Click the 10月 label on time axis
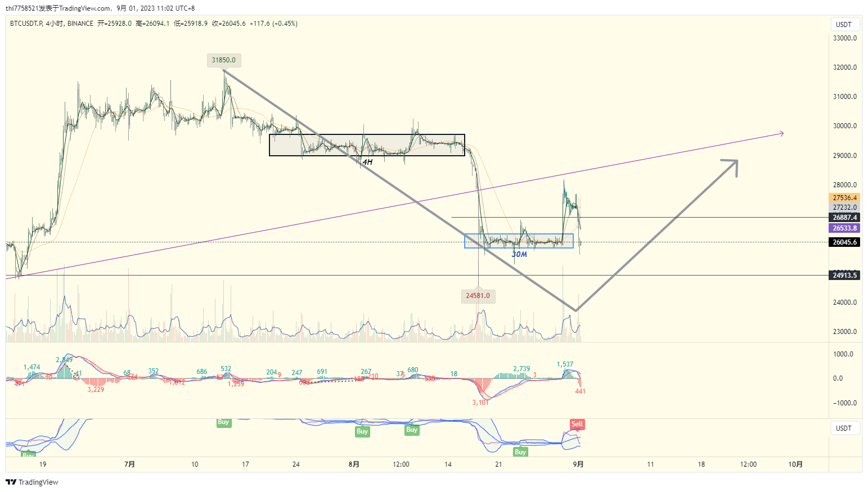 pos(795,464)
